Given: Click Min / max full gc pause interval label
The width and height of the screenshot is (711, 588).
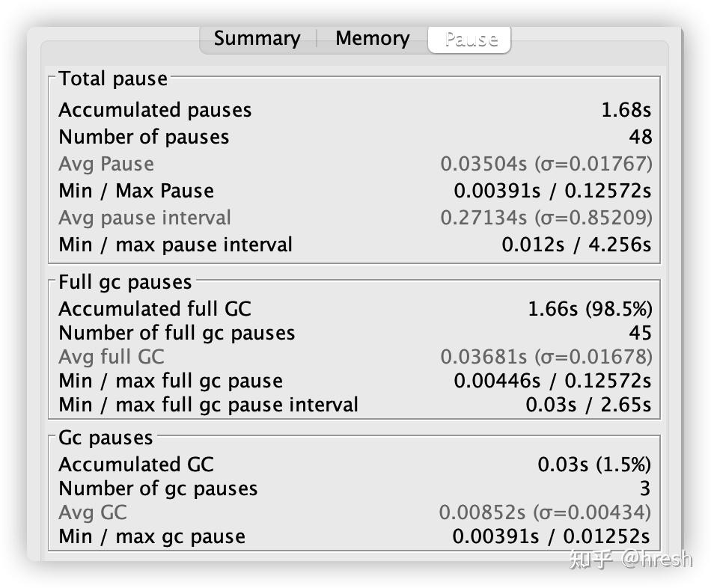Looking at the screenshot, I should (x=209, y=405).
